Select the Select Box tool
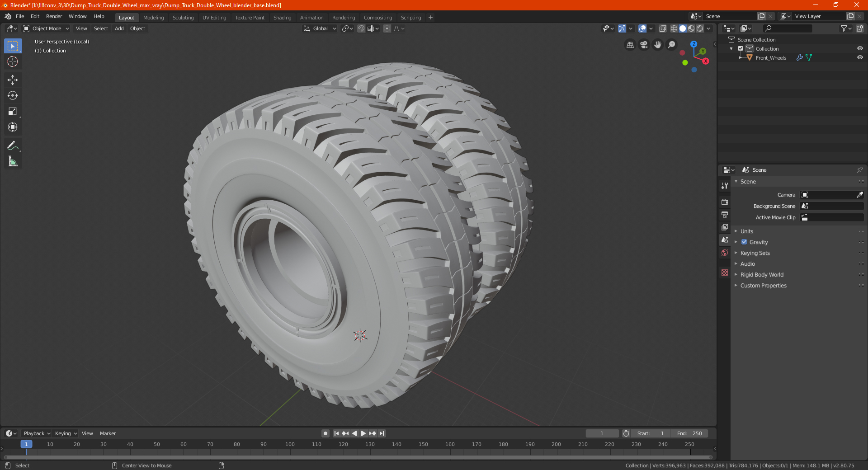The height and width of the screenshot is (470, 868). (x=13, y=46)
